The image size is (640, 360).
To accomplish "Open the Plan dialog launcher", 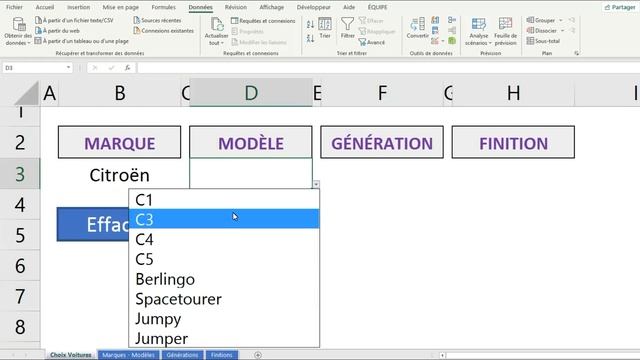I will pyautogui.click(x=577, y=53).
